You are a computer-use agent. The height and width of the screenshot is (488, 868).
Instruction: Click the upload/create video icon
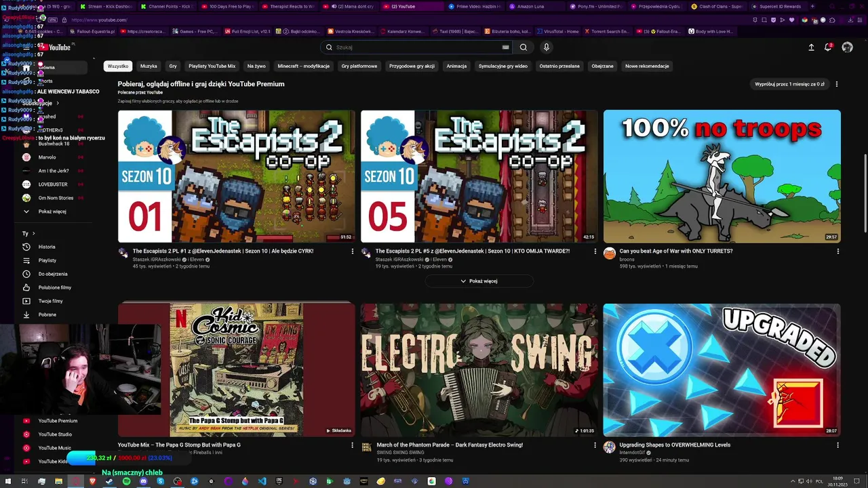coord(811,47)
